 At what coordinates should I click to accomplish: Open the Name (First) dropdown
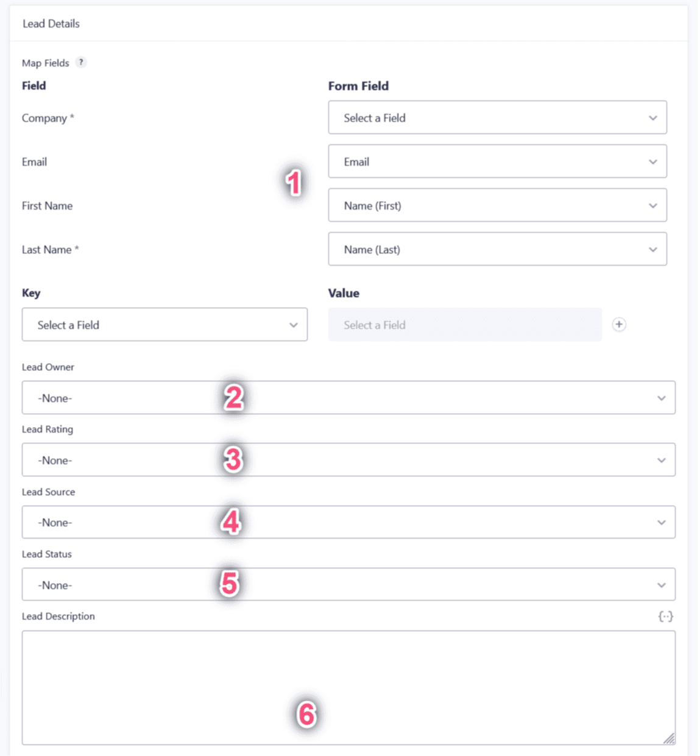pyautogui.click(x=497, y=205)
